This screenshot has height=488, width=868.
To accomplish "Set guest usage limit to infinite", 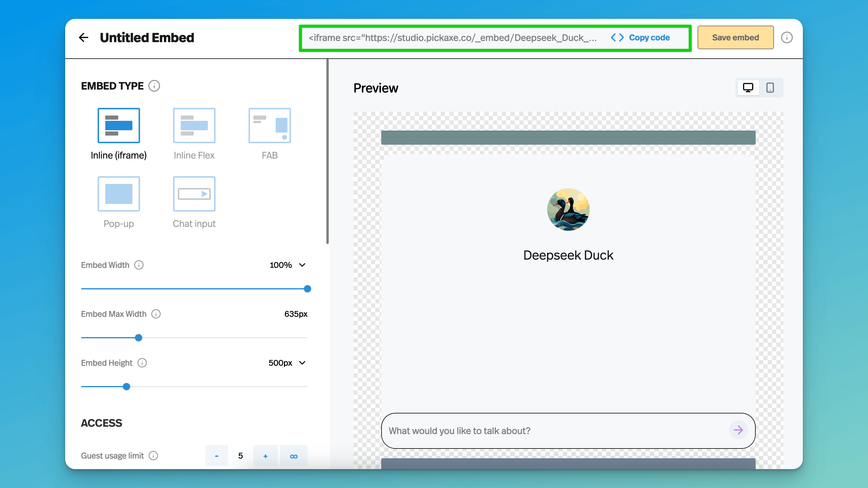I will click(293, 456).
